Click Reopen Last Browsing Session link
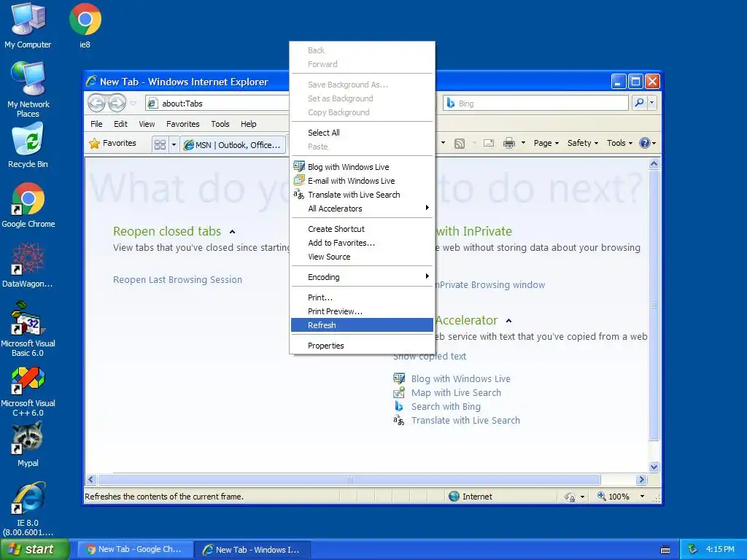This screenshot has width=747, height=560. point(177,279)
